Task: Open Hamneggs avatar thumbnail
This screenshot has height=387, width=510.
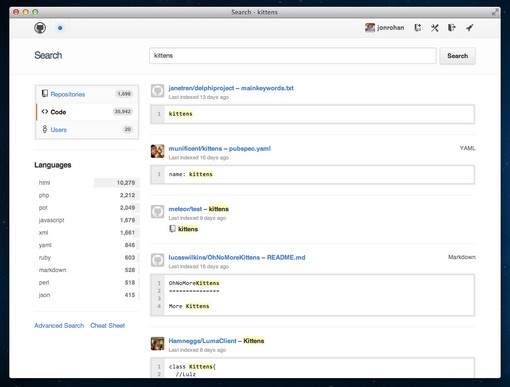Action: 157,343
